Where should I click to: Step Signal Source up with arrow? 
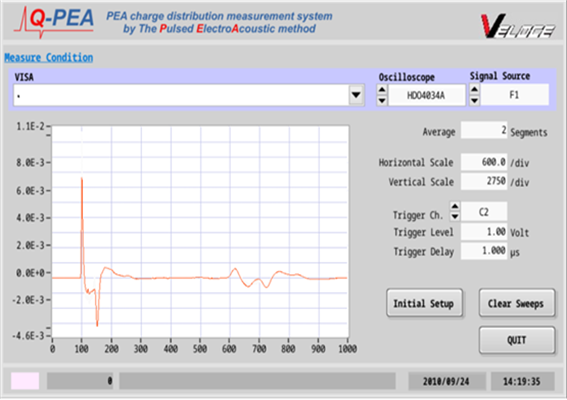(x=474, y=89)
